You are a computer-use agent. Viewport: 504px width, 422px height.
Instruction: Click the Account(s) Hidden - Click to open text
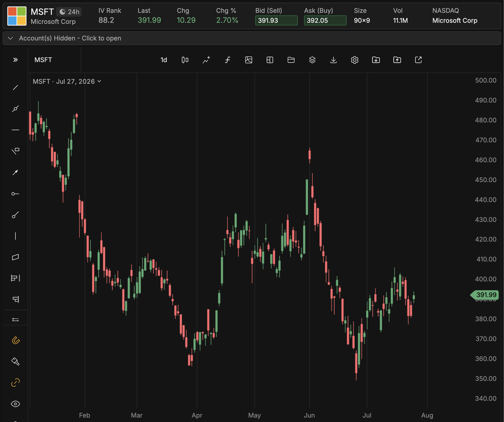point(70,38)
